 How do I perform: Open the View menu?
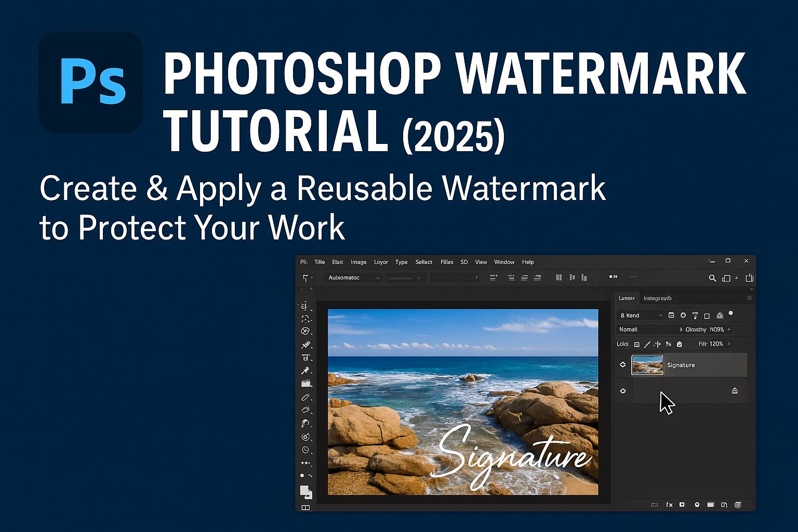[481, 262]
